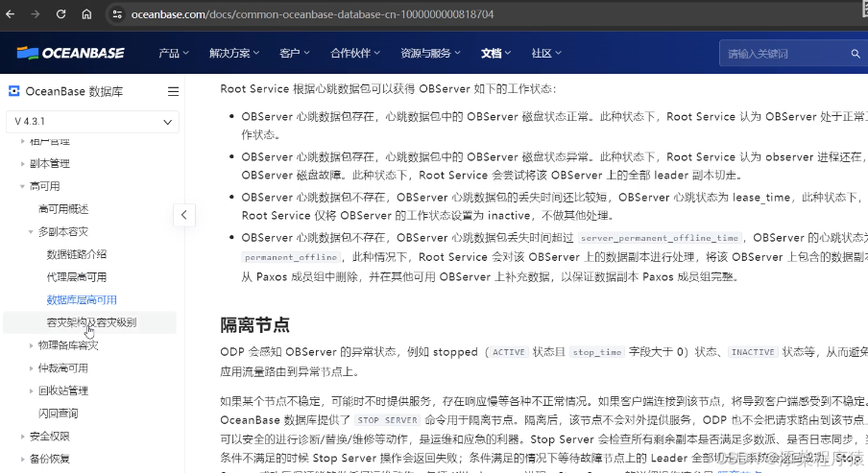This screenshot has width=868, height=473.
Task: Click the server_permanent_offline_time code text
Action: tap(660, 238)
